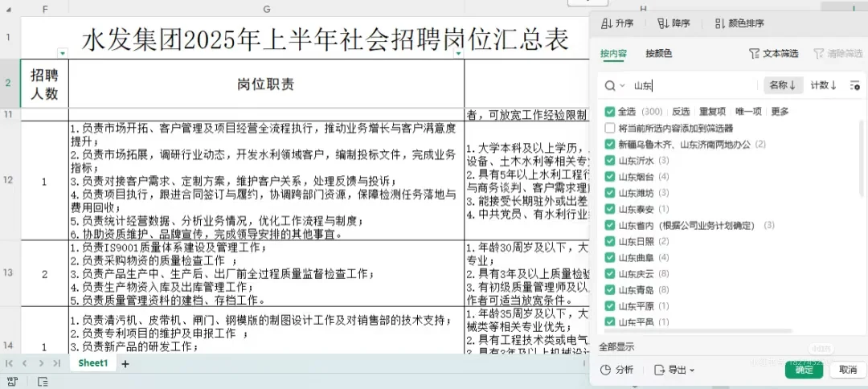Image resolution: width=868 pixels, height=389 pixels.
Task: Sort filter list by 计数
Action: 823,85
